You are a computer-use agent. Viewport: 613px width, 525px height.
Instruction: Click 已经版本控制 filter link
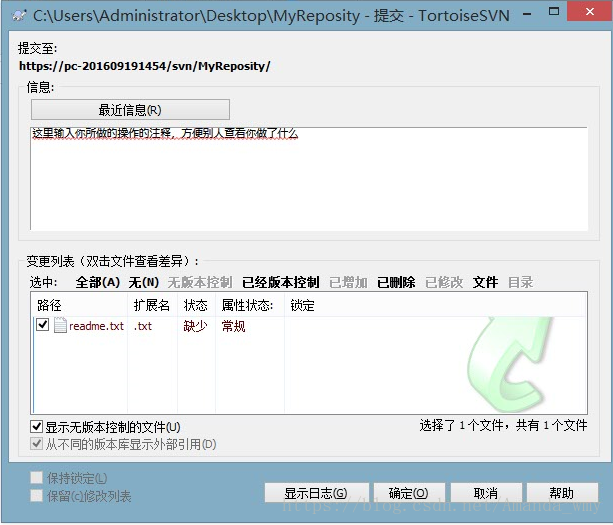pyautogui.click(x=281, y=282)
